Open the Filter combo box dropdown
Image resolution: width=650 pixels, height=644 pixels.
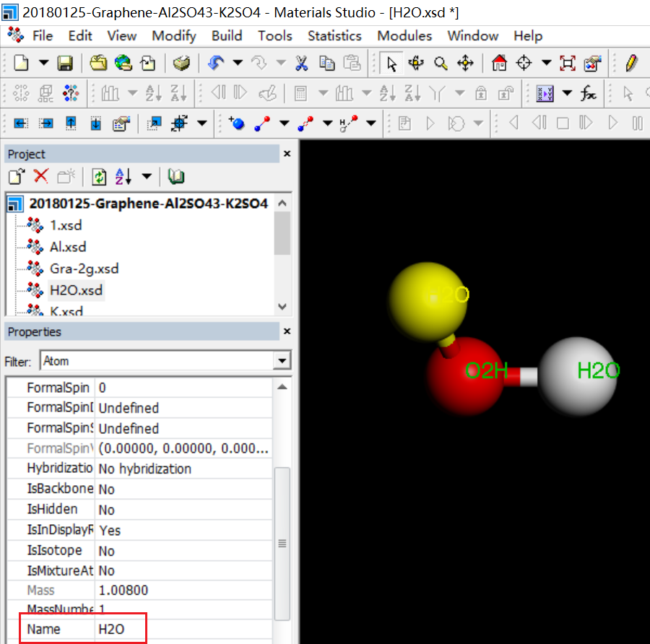tap(282, 360)
